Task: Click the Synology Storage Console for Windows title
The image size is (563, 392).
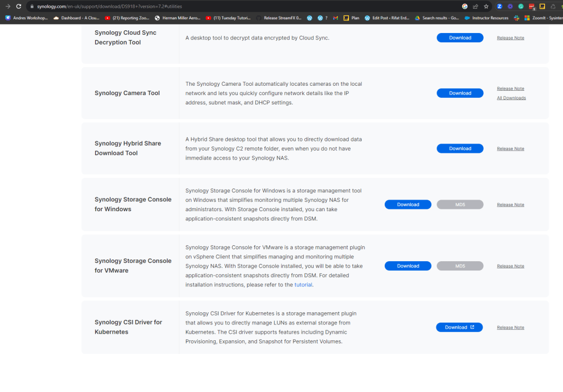Action: (x=133, y=204)
